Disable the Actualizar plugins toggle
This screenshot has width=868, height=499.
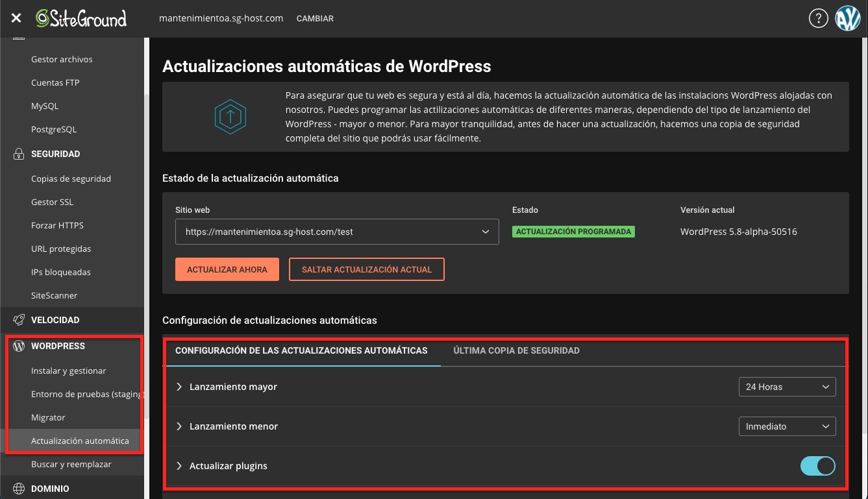pyautogui.click(x=817, y=465)
